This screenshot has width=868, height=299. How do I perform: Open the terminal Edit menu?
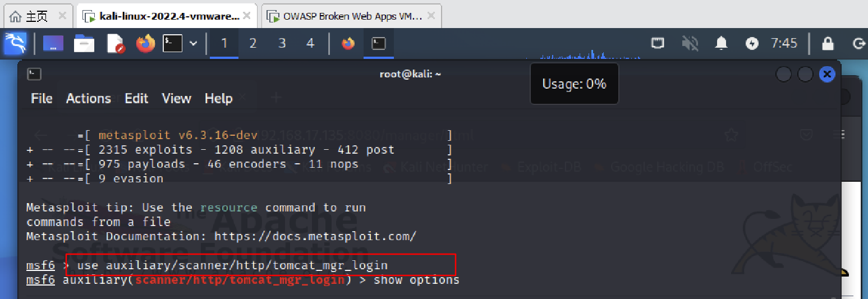point(136,99)
